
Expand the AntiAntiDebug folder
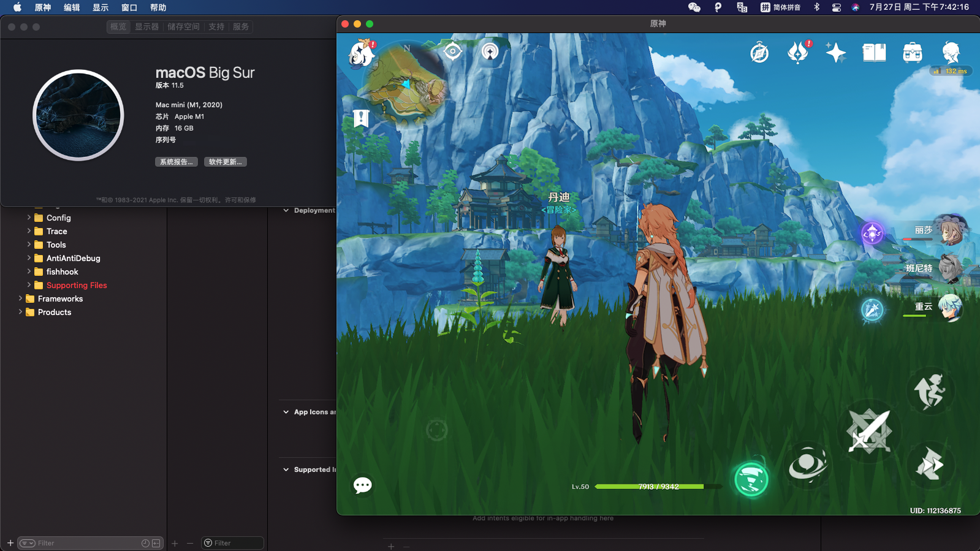[29, 257]
